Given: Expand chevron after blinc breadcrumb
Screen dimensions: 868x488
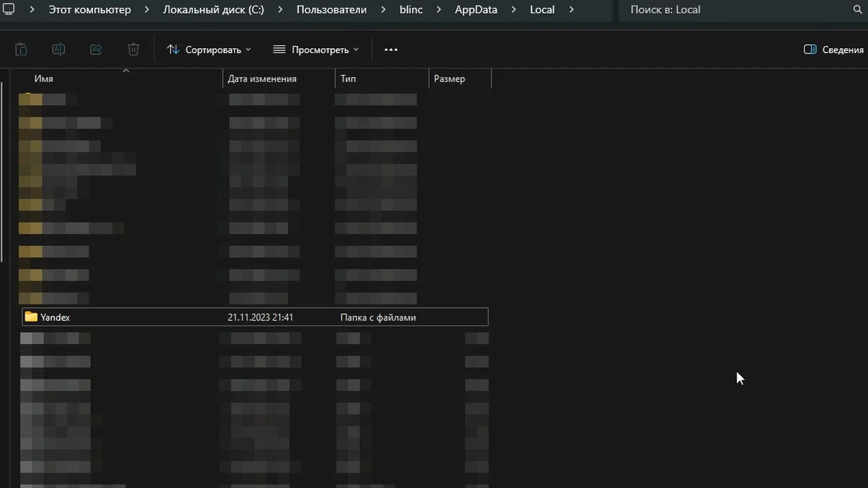Looking at the screenshot, I should (x=439, y=10).
